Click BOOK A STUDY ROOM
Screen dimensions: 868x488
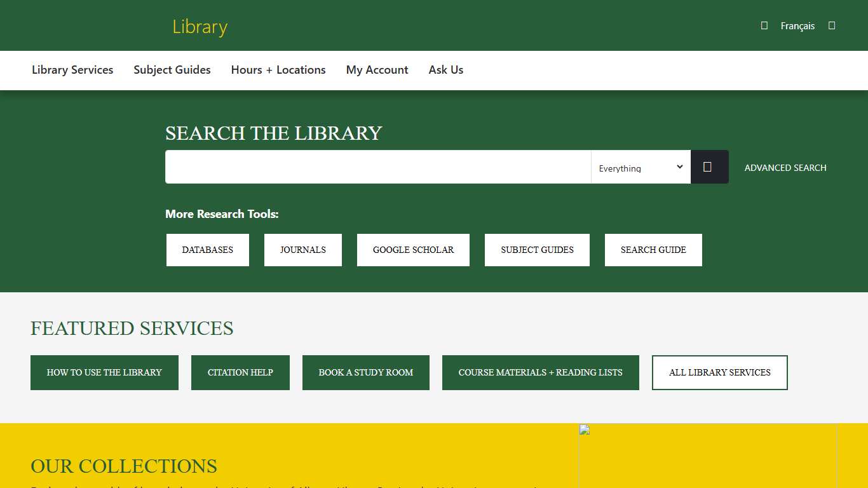[365, 372]
